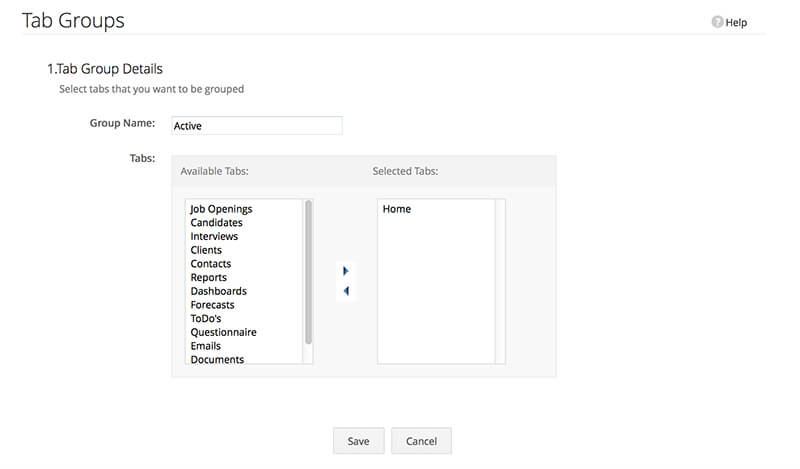800x469 pixels.
Task: Select Job Openings in Available Tabs
Action: point(221,209)
